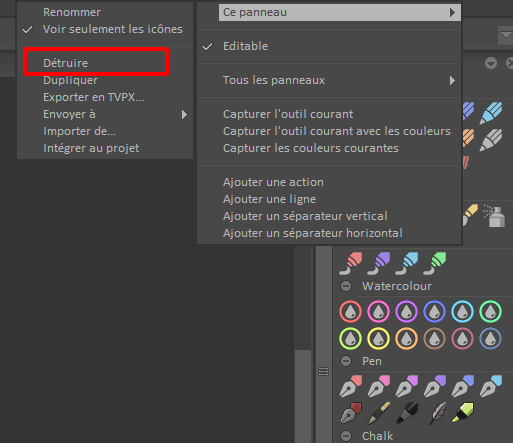The height and width of the screenshot is (443, 513).
Task: Collapse the Pen group
Action: pyautogui.click(x=346, y=361)
